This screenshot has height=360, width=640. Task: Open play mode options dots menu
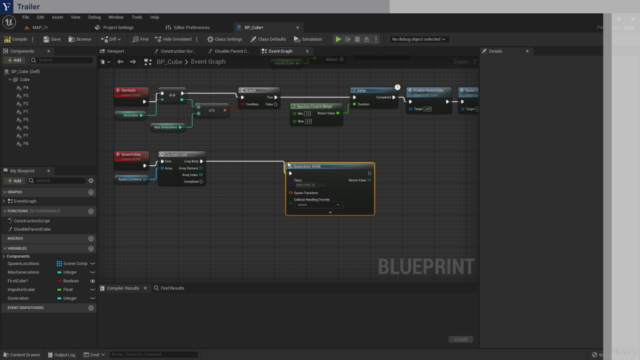pos(376,39)
